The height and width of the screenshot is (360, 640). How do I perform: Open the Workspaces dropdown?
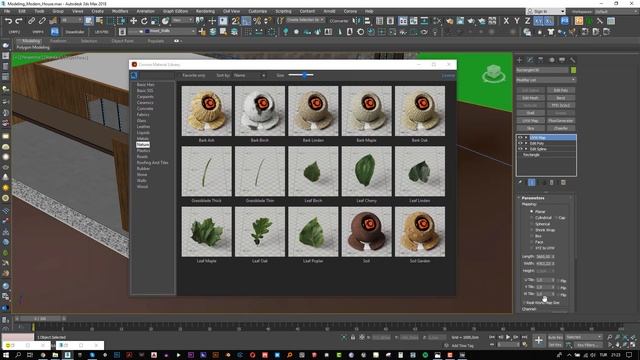point(618,11)
